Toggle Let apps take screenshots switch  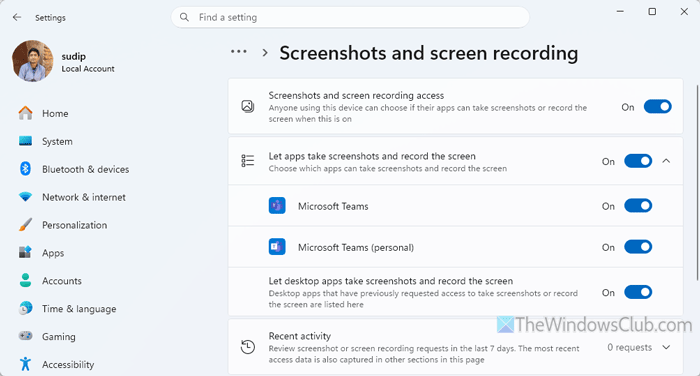(x=638, y=161)
